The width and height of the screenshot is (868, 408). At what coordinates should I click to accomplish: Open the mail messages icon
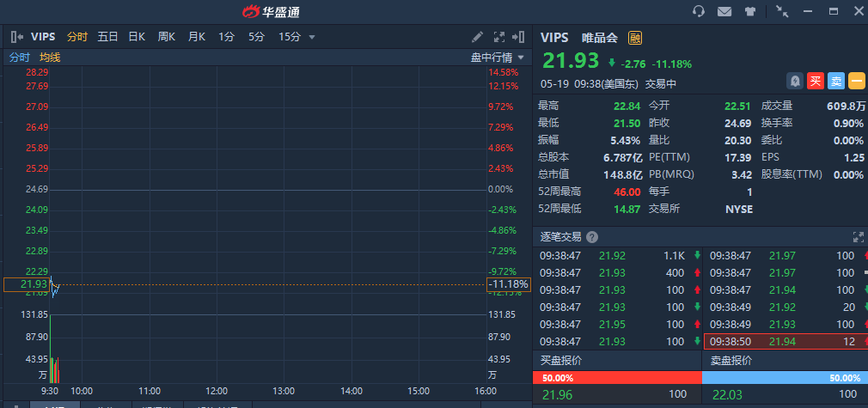pyautogui.click(x=724, y=11)
